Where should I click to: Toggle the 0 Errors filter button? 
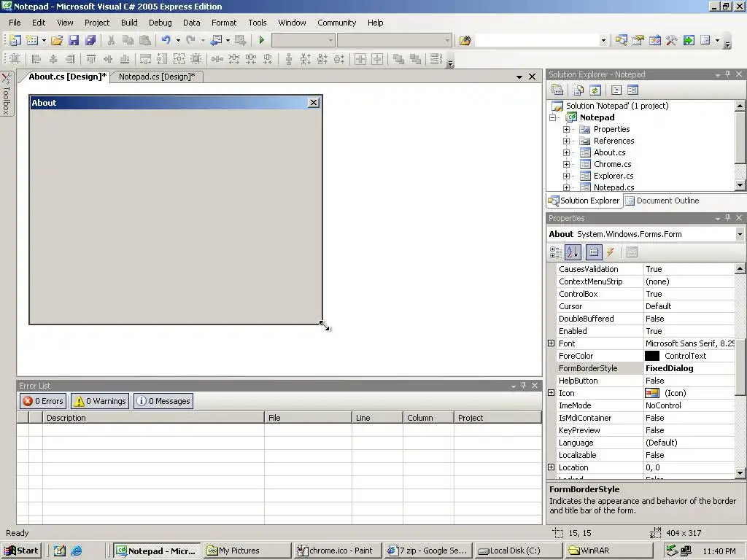[43, 401]
